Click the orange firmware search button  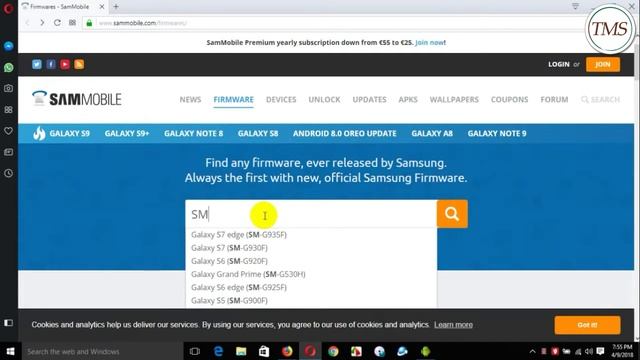click(452, 214)
